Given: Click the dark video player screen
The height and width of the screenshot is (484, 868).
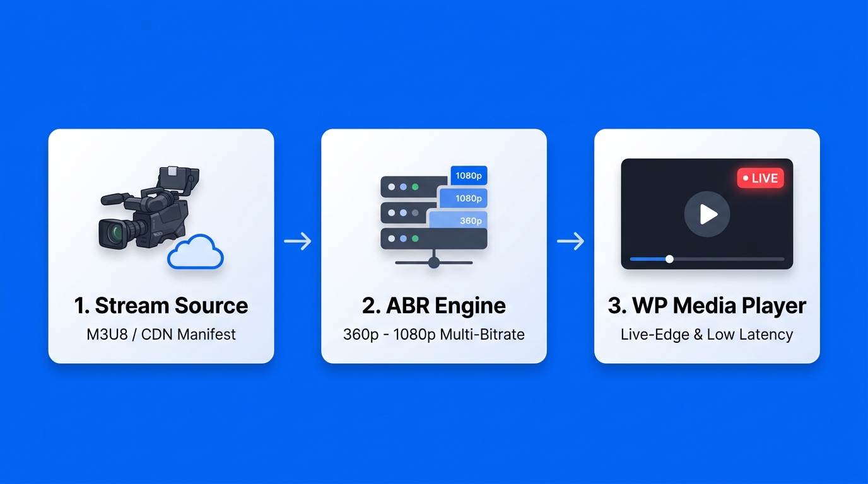Looking at the screenshot, I should (707, 214).
